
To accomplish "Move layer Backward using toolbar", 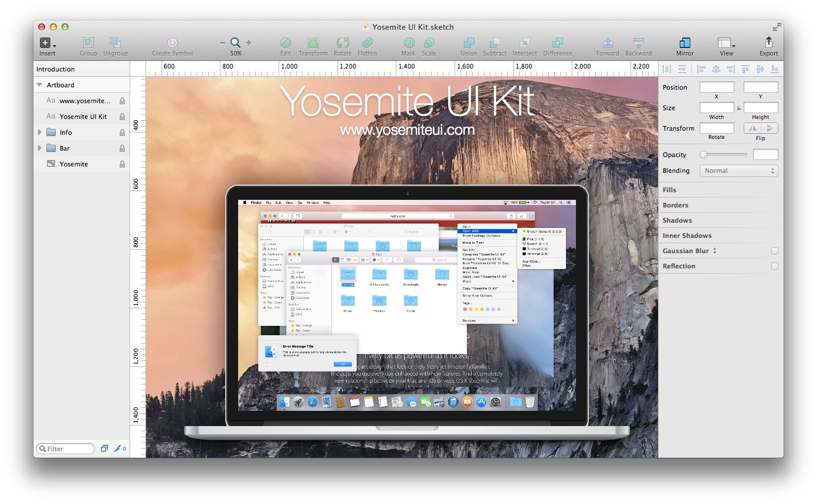I will (x=639, y=43).
